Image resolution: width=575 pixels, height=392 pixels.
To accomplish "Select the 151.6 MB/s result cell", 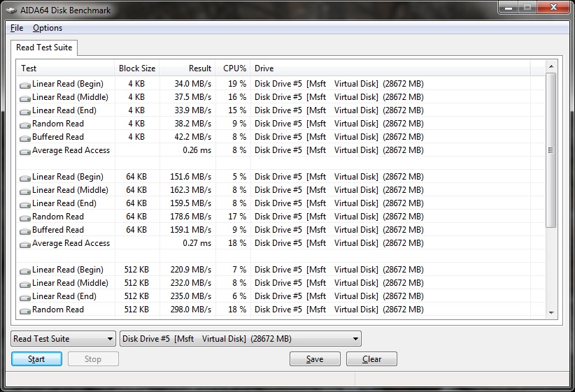I will [191, 177].
